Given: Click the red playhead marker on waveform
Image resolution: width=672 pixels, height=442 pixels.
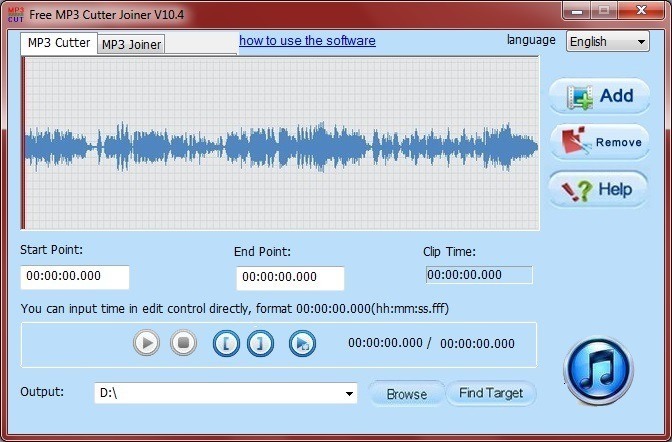Looking at the screenshot, I should [x=23, y=143].
